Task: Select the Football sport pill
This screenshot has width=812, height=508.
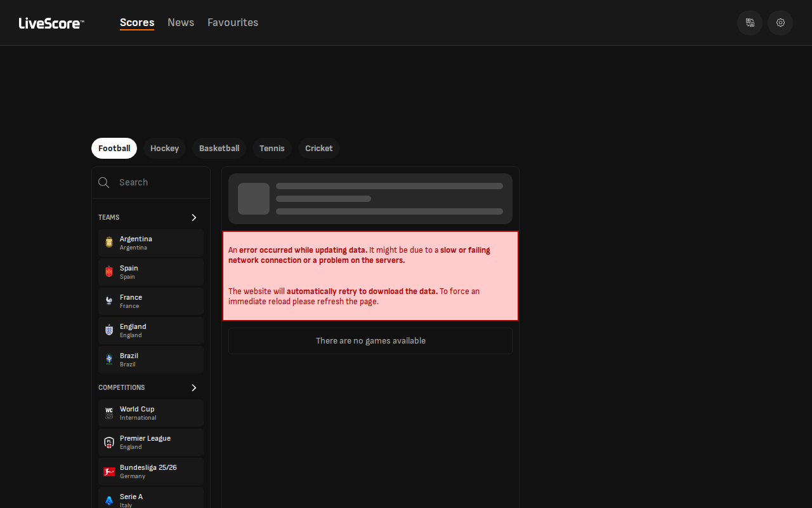Action: click(114, 148)
